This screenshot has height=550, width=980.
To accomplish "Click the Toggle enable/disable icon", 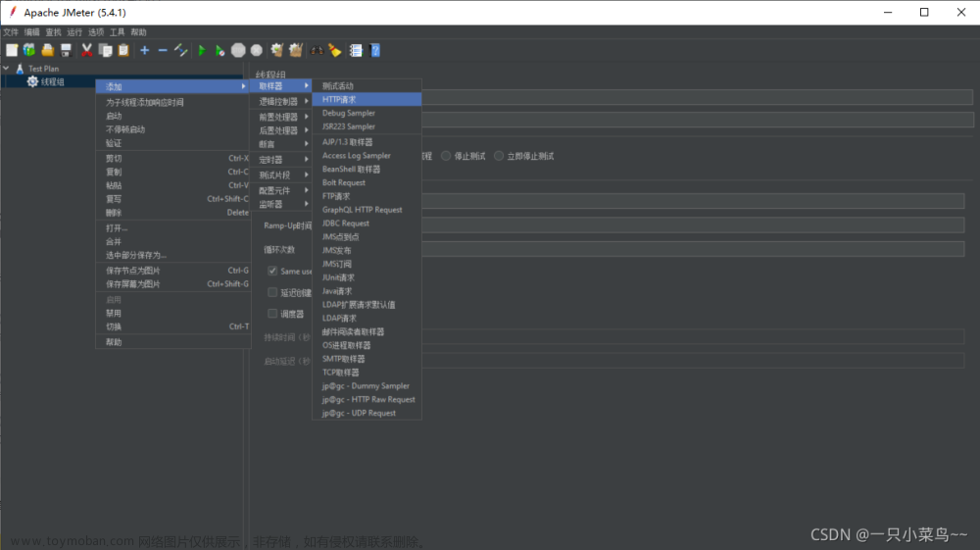I will pyautogui.click(x=180, y=50).
